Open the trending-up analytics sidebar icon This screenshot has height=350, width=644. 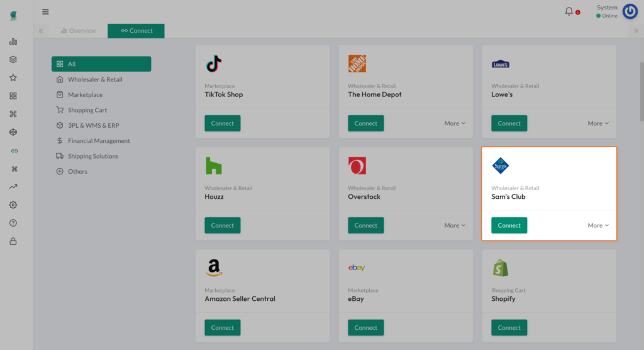coord(13,187)
